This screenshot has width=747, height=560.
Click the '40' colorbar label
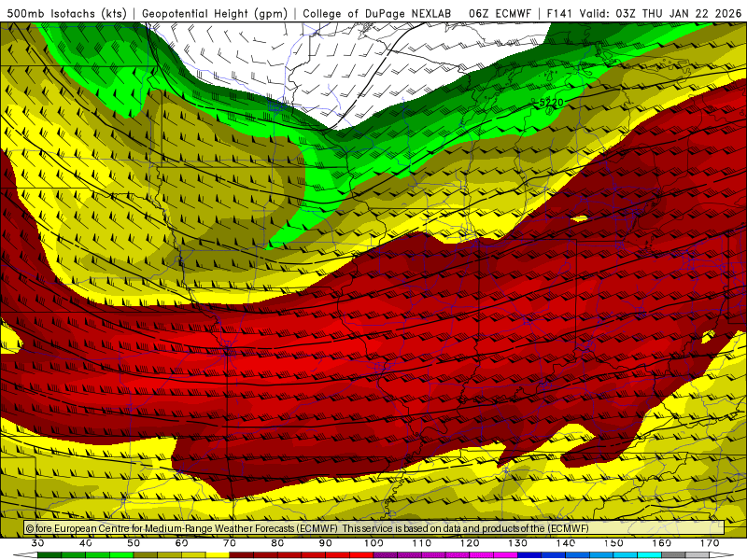tap(86, 543)
